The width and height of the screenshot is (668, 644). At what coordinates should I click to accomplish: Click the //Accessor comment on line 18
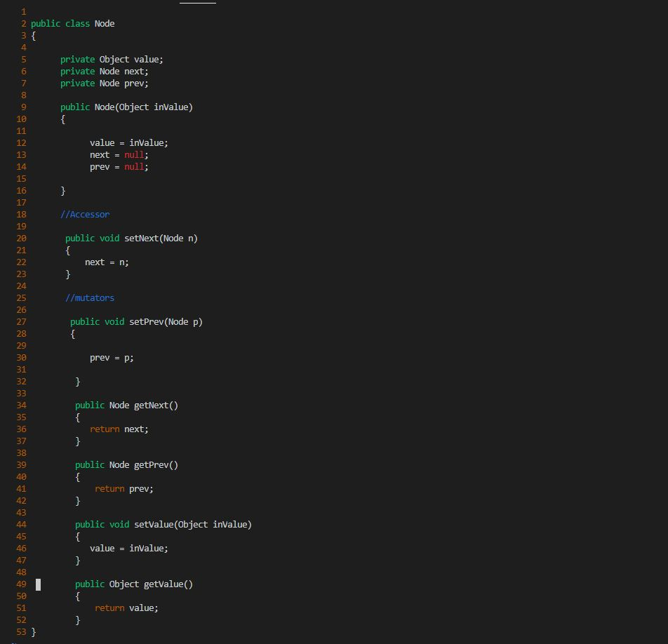[x=84, y=214]
